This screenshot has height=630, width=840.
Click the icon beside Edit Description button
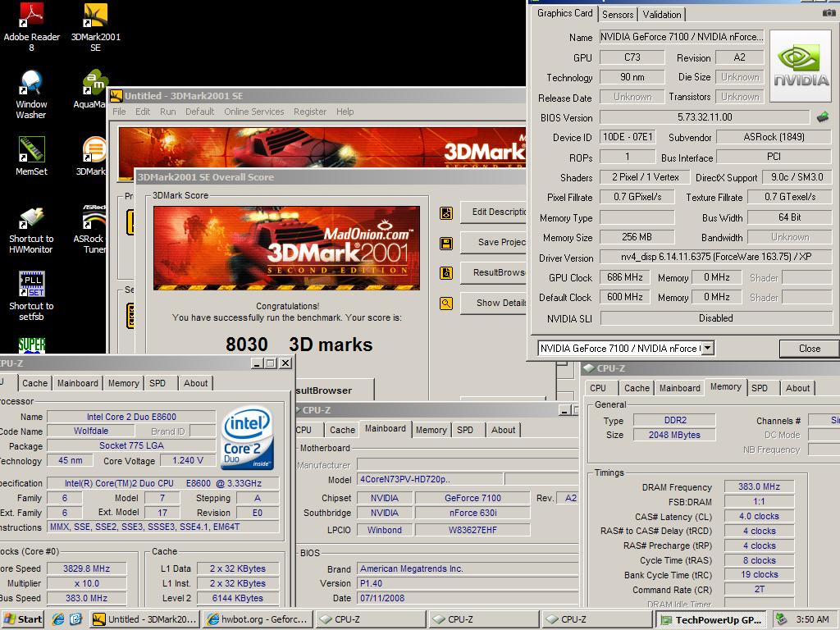click(446, 213)
